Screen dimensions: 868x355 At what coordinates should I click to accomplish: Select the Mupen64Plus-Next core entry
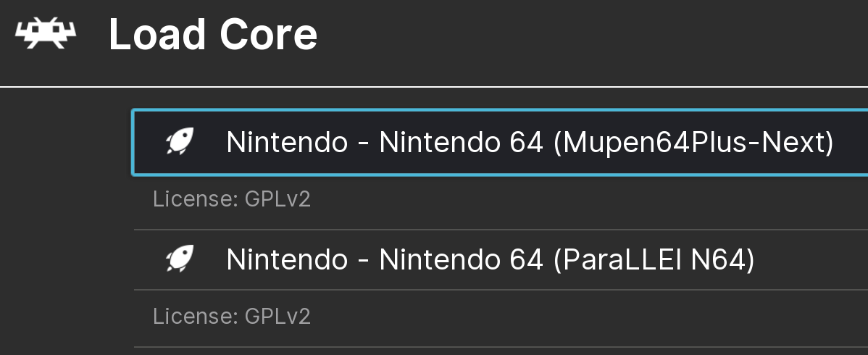pos(501,142)
